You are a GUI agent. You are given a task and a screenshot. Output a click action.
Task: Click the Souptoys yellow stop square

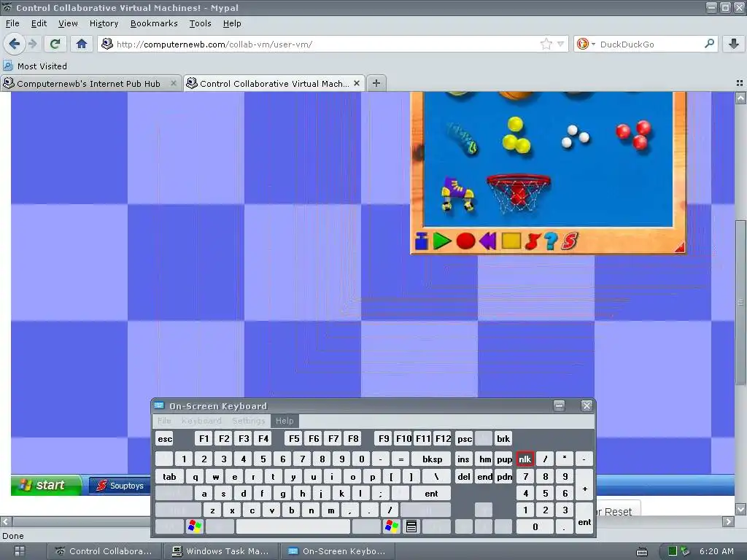click(511, 241)
